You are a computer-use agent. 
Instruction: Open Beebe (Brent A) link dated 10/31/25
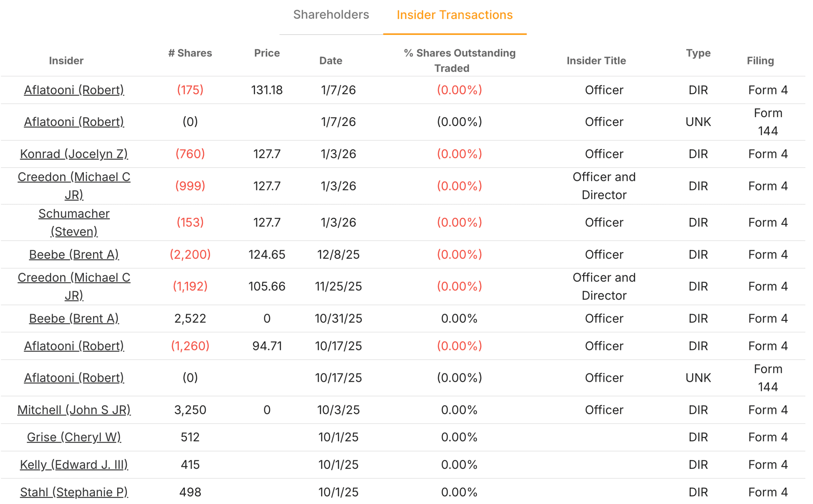74,319
